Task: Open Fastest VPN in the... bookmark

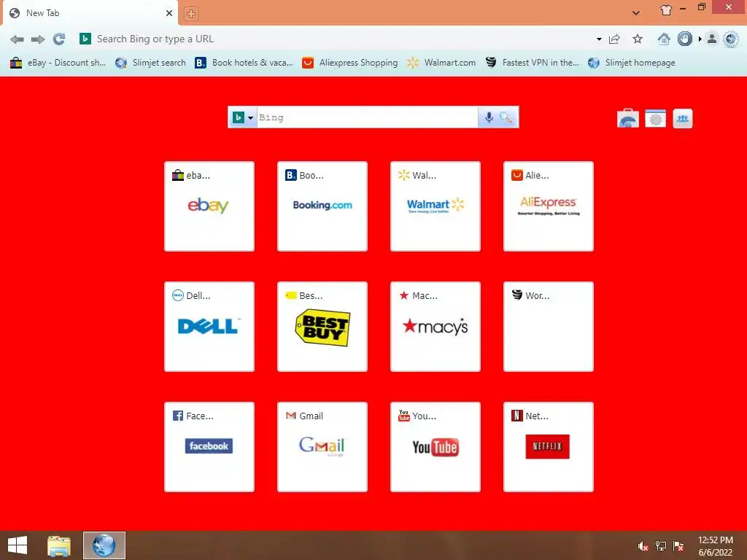Action: 532,63
